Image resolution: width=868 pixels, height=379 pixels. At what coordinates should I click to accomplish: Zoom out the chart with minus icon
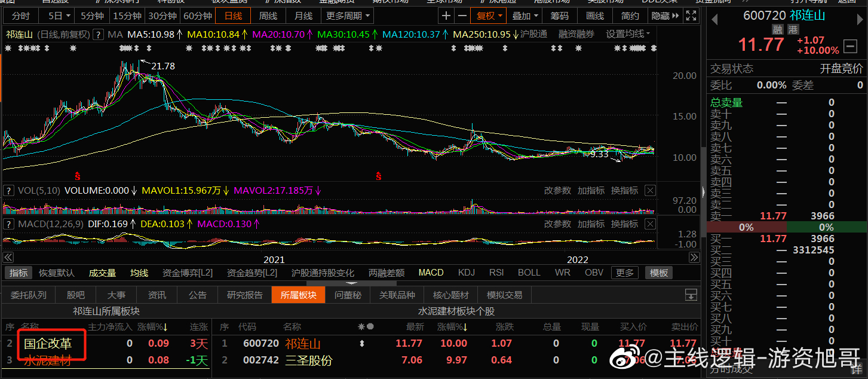pos(462,16)
